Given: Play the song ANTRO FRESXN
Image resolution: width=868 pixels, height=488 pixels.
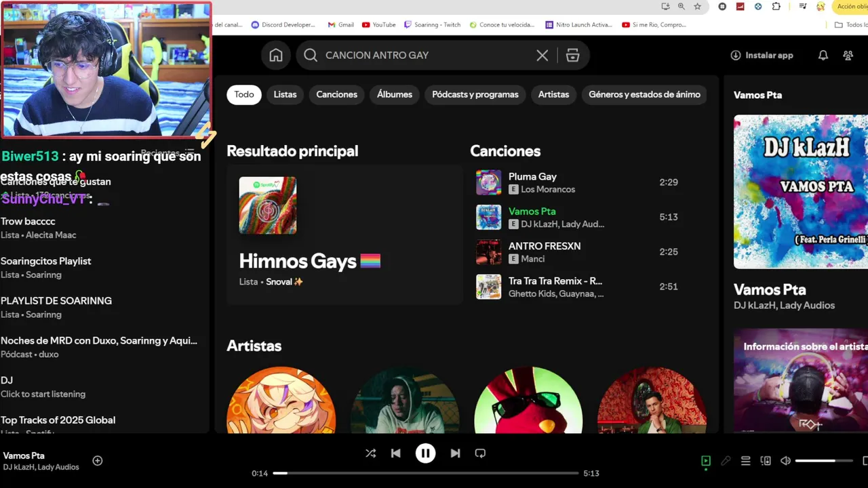Looking at the screenshot, I should click(x=545, y=246).
